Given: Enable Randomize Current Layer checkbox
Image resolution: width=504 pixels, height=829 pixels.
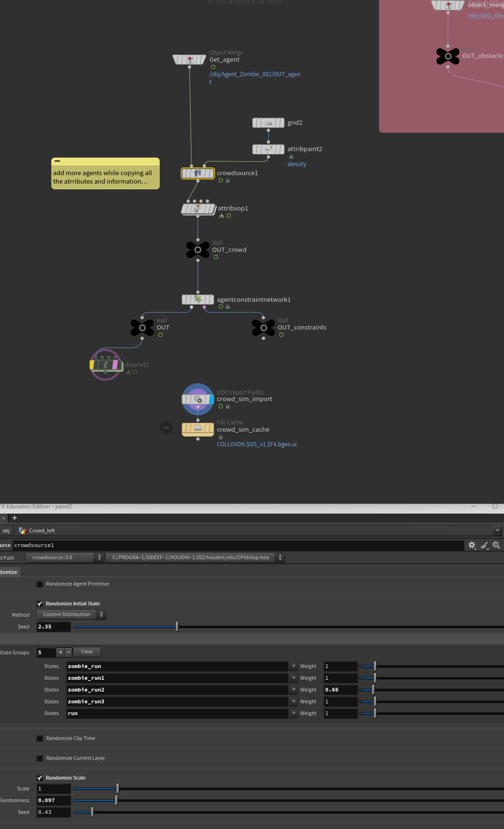Looking at the screenshot, I should click(40, 758).
